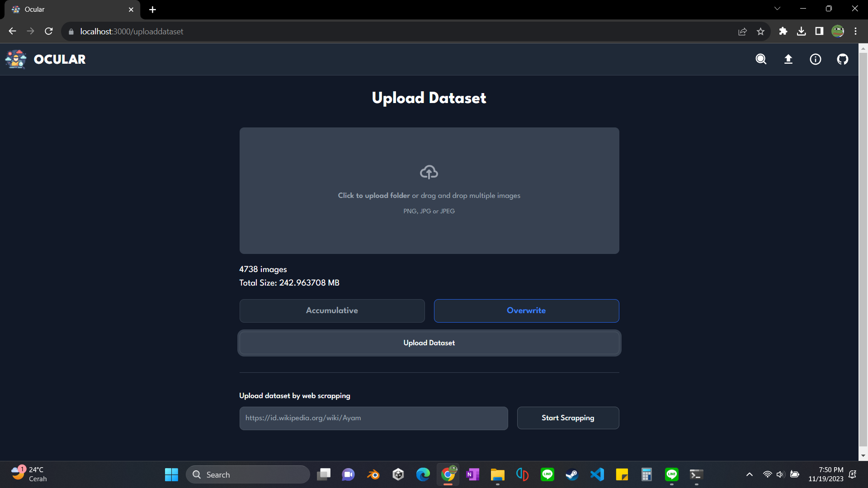Click the cloud upload icon in dropzone
The height and width of the screenshot is (488, 868).
[429, 172]
